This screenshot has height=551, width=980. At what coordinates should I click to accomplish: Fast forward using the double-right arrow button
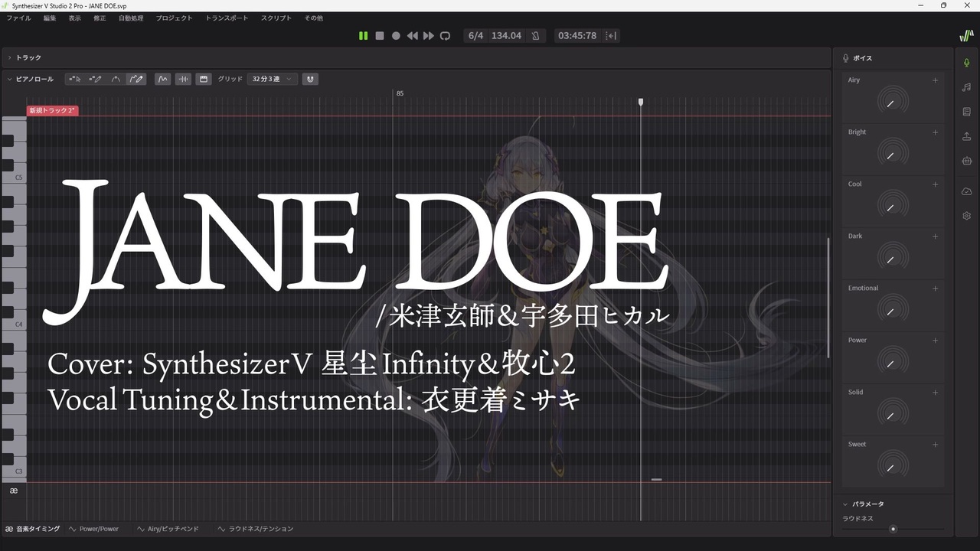pyautogui.click(x=429, y=35)
